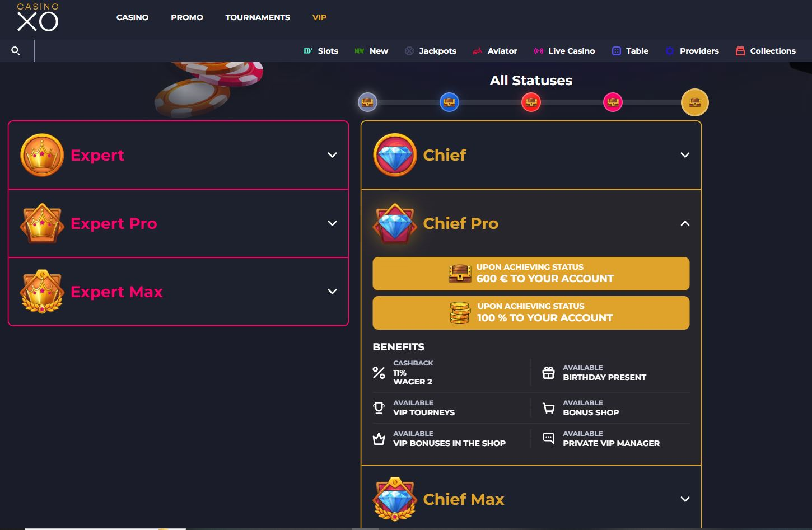Expand the Expert Pro status section
The height and width of the screenshot is (530, 812).
(x=332, y=223)
